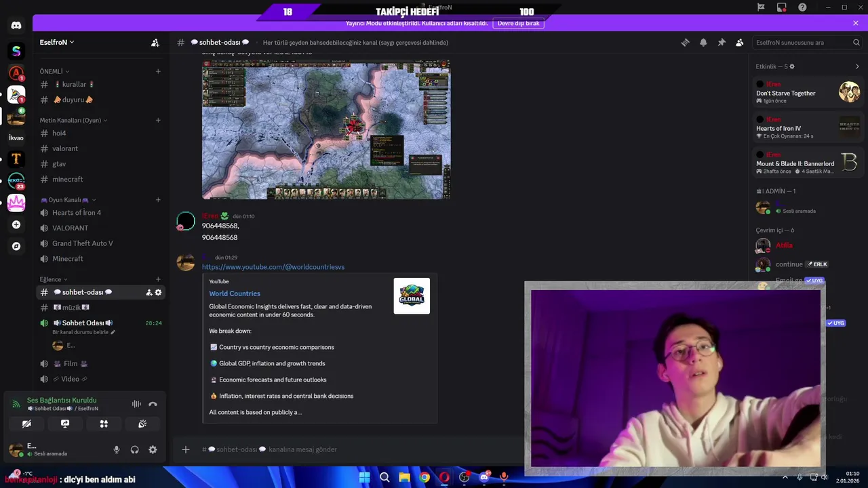
Task: Open Windows Start button on taskbar
Action: [x=364, y=477]
